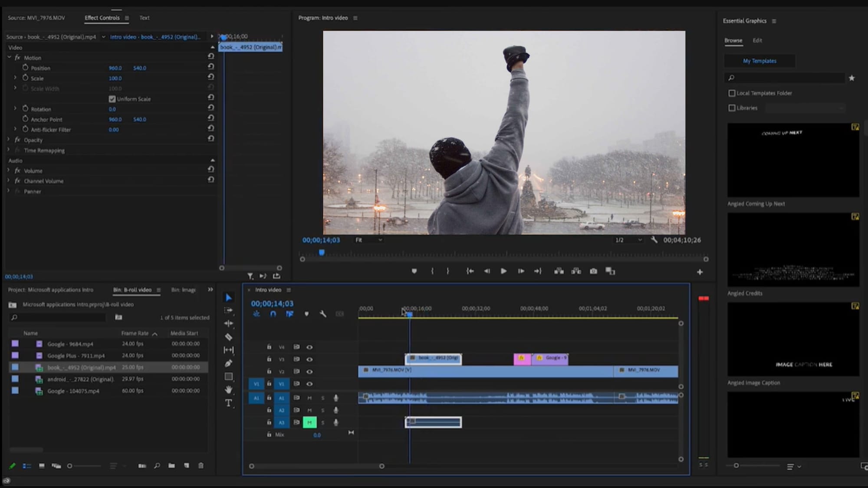Toggle the Uniform Scale checkbox
The image size is (868, 488).
pos(112,99)
